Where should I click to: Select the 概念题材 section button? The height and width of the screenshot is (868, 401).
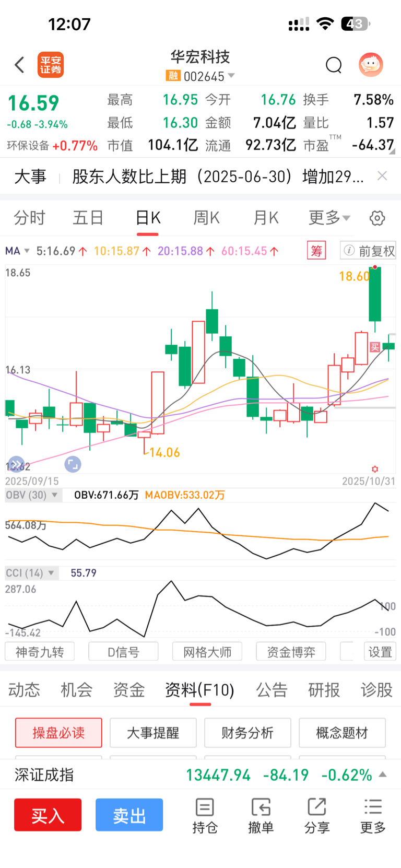342,733
